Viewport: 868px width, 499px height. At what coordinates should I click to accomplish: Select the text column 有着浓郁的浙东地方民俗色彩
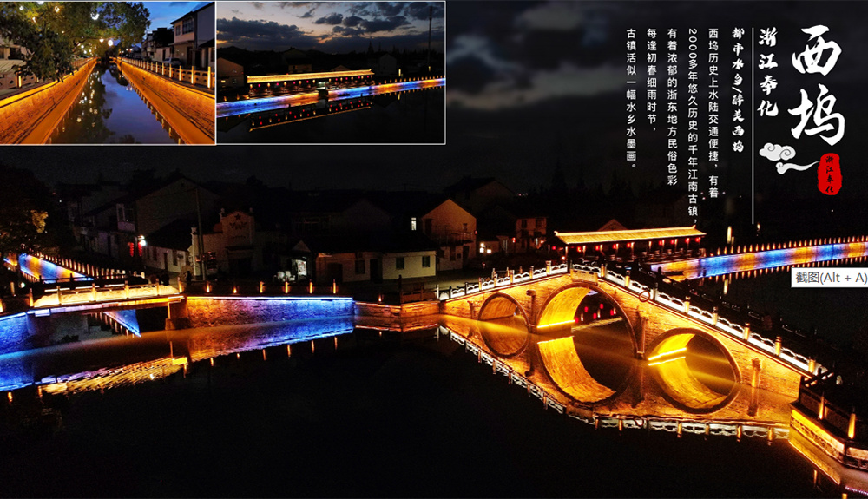pyautogui.click(x=672, y=107)
